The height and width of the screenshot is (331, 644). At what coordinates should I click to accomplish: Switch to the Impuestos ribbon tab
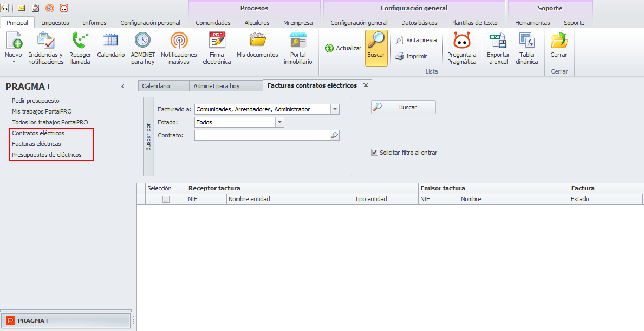(x=55, y=23)
